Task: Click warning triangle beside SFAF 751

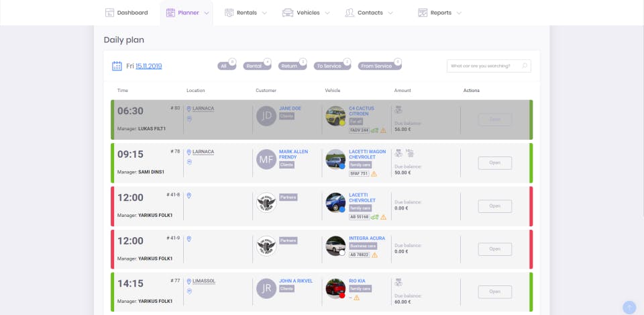Action: point(374,173)
